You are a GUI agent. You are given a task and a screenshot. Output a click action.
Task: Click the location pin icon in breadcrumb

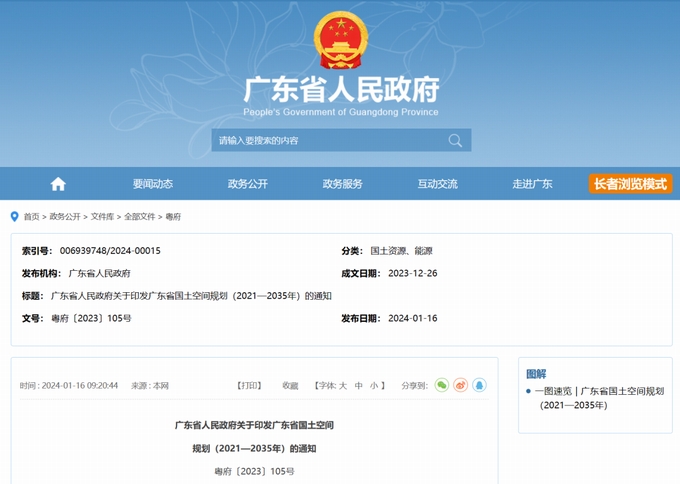tap(14, 216)
